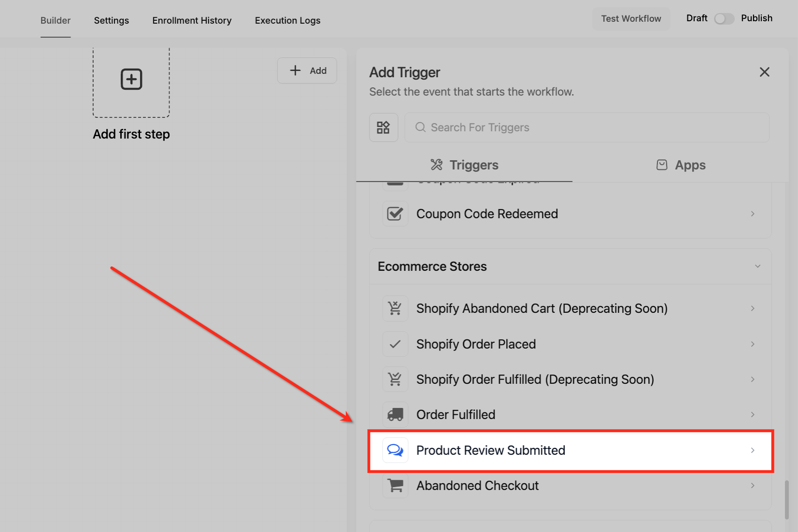Open chevron for Coupon Code Redeemed
This screenshot has width=798, height=532.
pyautogui.click(x=753, y=214)
